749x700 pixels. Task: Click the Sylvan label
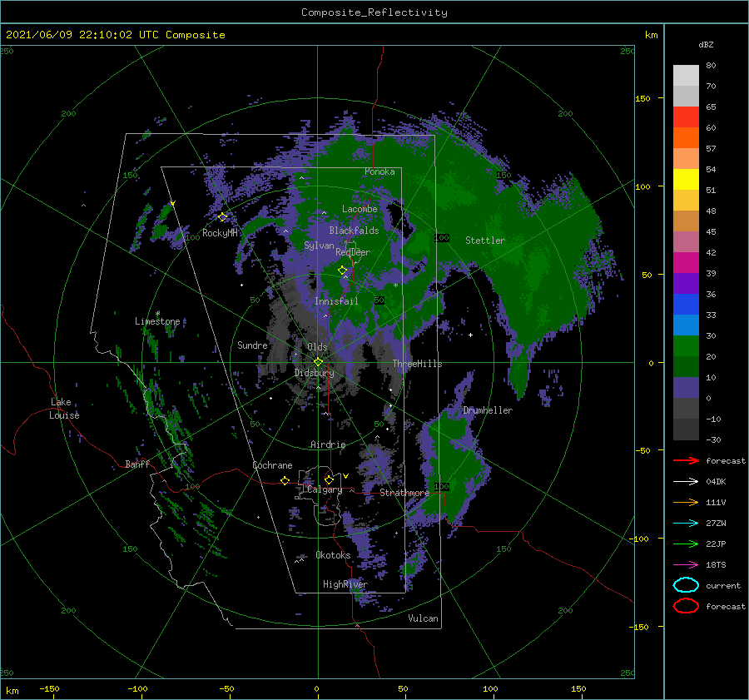tap(319, 246)
